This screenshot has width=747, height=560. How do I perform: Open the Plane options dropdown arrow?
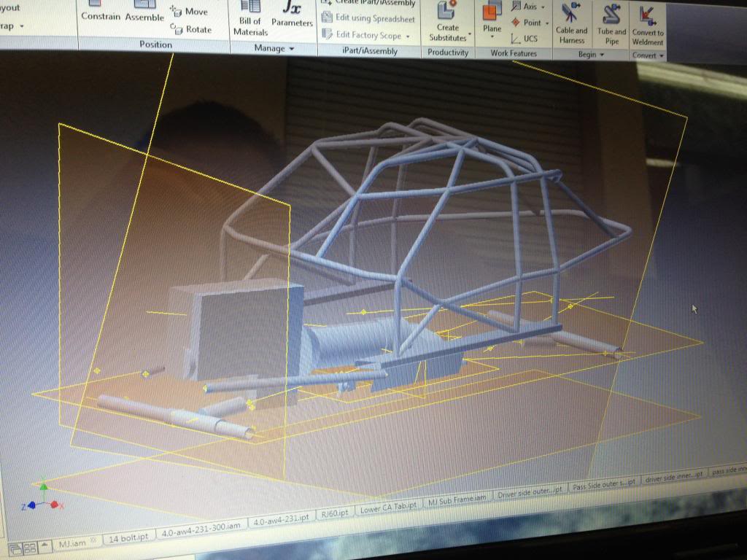492,36
